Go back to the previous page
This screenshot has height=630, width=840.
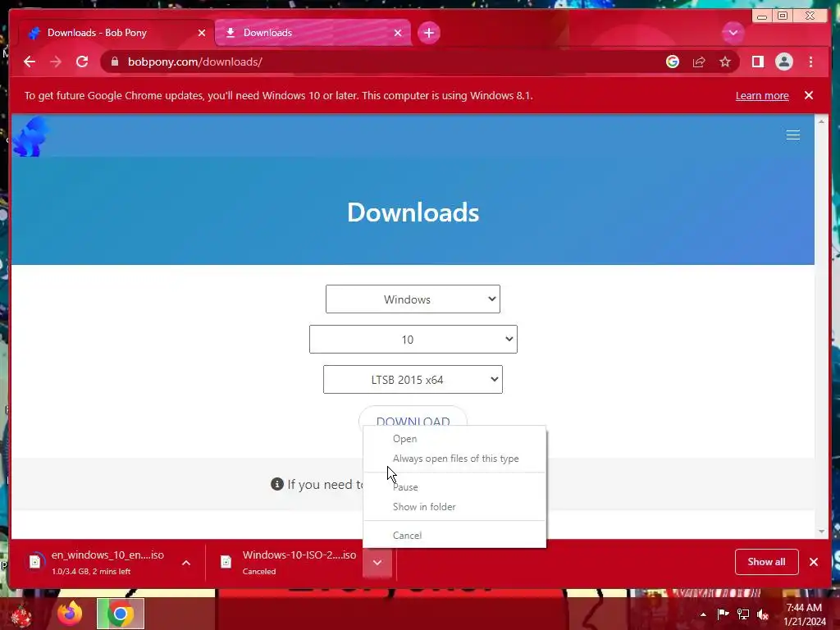[30, 62]
